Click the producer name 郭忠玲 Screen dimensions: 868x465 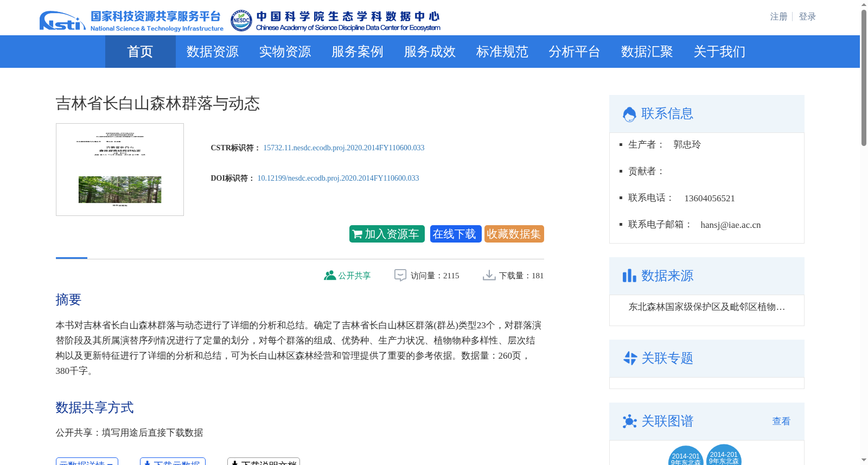(x=687, y=144)
